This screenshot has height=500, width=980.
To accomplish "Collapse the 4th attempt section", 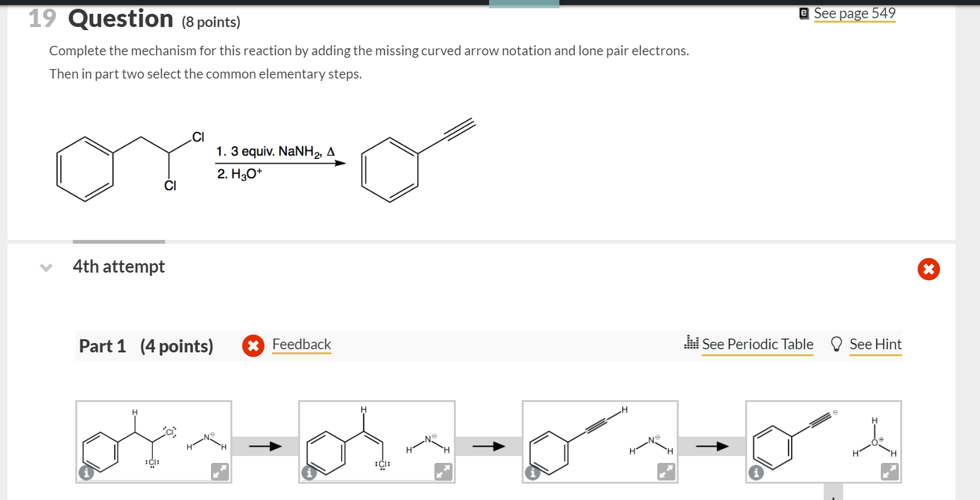I will [x=45, y=267].
